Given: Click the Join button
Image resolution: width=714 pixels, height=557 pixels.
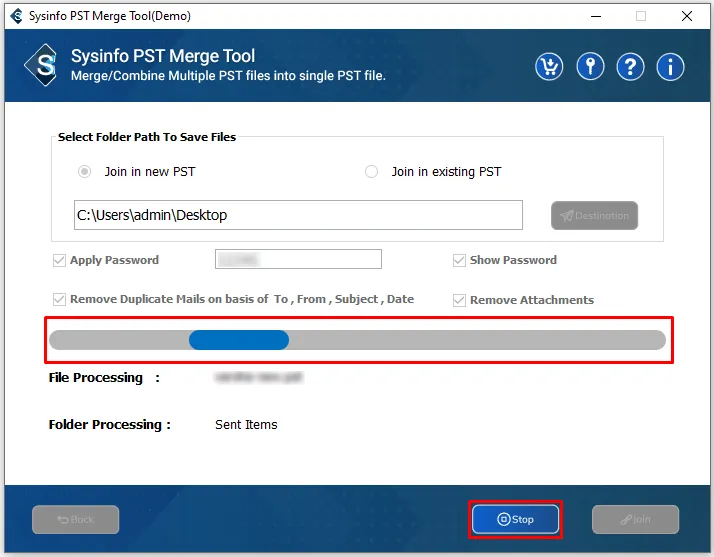Looking at the screenshot, I should (x=635, y=519).
